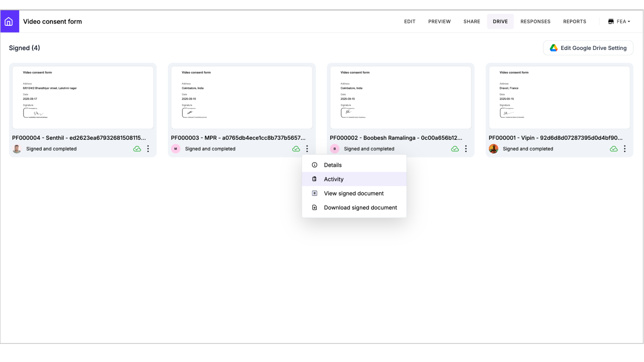Open three-dot menu on PF000004 card
This screenshot has width=644, height=362.
coord(148,149)
